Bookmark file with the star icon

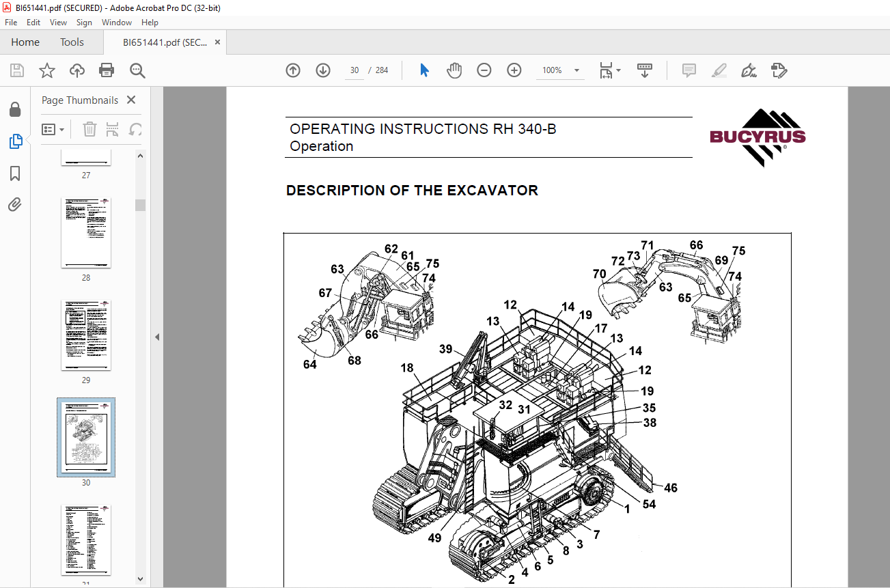(x=47, y=70)
